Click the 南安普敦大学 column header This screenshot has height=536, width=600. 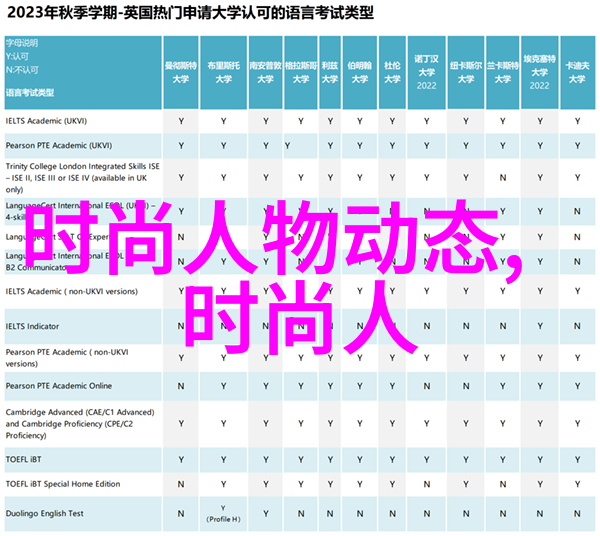click(265, 68)
